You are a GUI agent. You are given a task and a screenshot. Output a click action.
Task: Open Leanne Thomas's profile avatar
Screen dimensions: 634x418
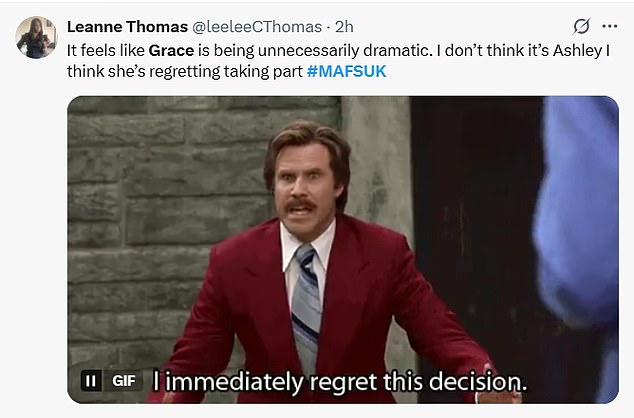36,38
